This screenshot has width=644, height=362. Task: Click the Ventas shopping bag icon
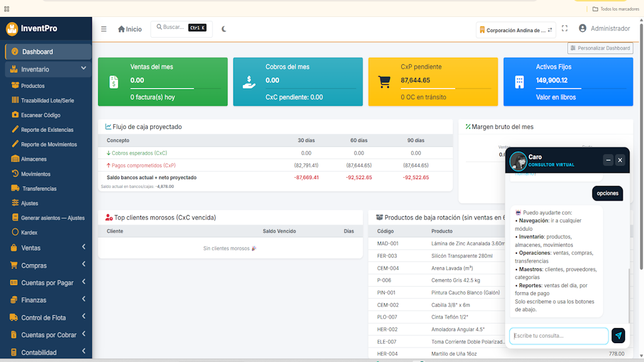click(14, 248)
